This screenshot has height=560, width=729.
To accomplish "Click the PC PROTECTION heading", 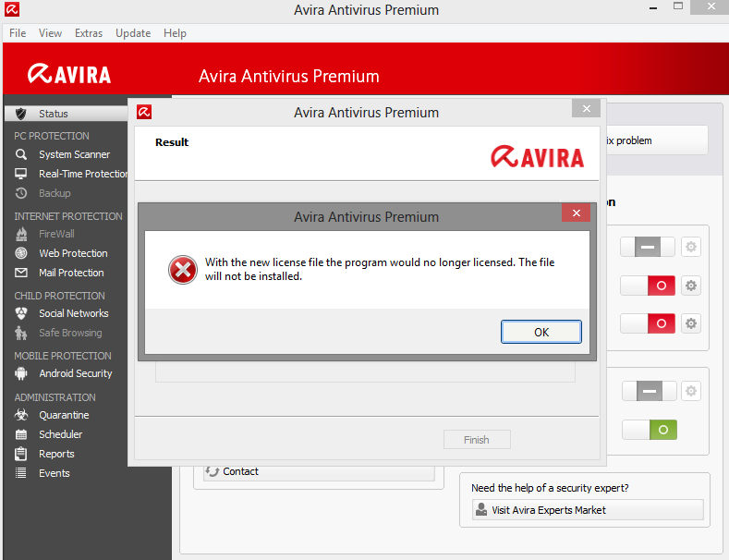I will coord(52,136).
